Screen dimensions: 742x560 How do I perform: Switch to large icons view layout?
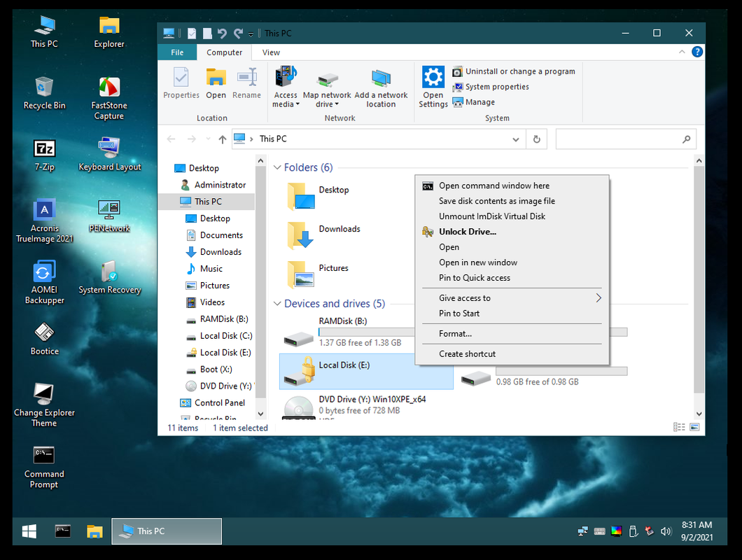pos(694,427)
